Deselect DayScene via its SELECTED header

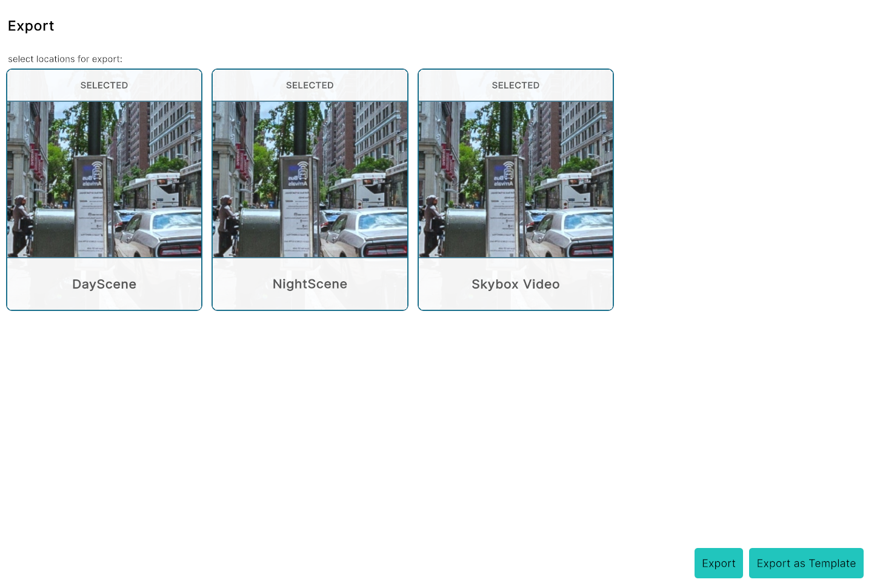[104, 85]
